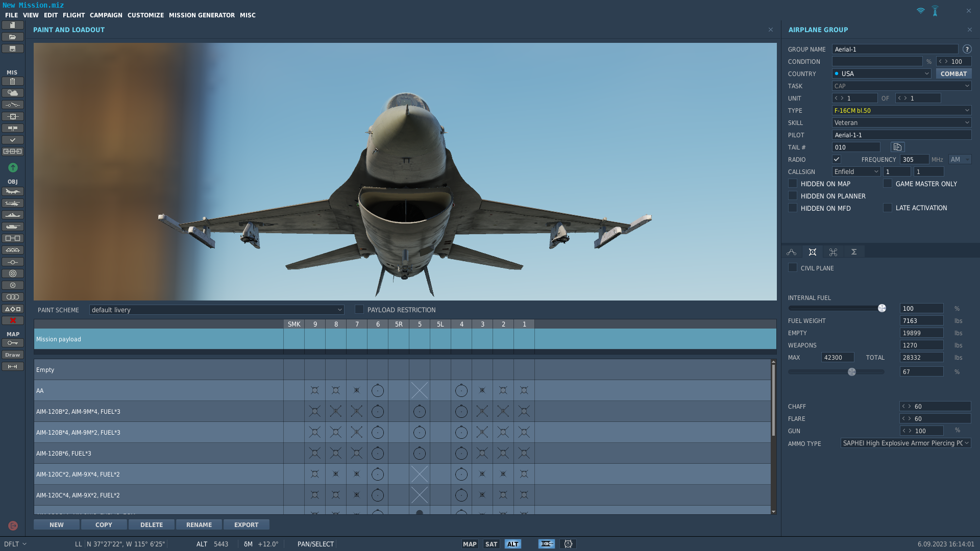Click the tail number copy icon
The width and height of the screenshot is (980, 551).
tap(897, 147)
